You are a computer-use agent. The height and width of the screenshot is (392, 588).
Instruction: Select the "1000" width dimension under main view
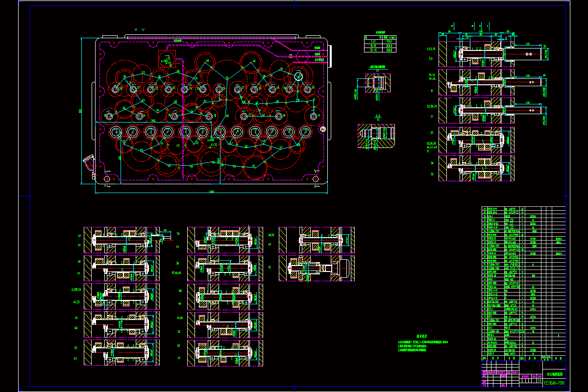pos(212,192)
